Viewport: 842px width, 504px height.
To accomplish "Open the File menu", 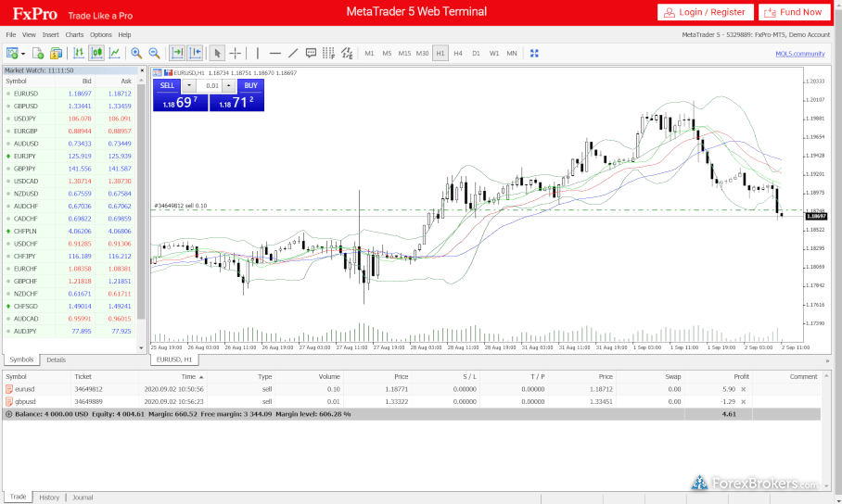I will click(x=11, y=35).
